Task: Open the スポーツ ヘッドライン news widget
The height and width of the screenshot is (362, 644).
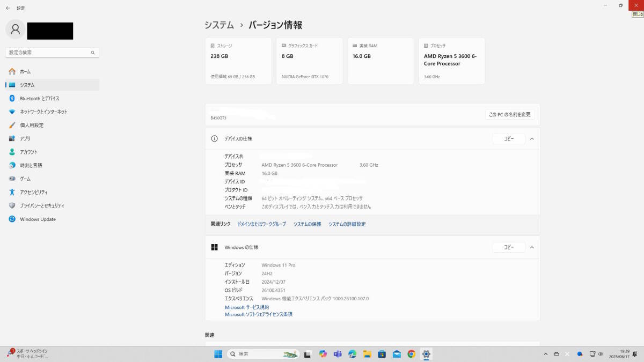Action: [28, 354]
